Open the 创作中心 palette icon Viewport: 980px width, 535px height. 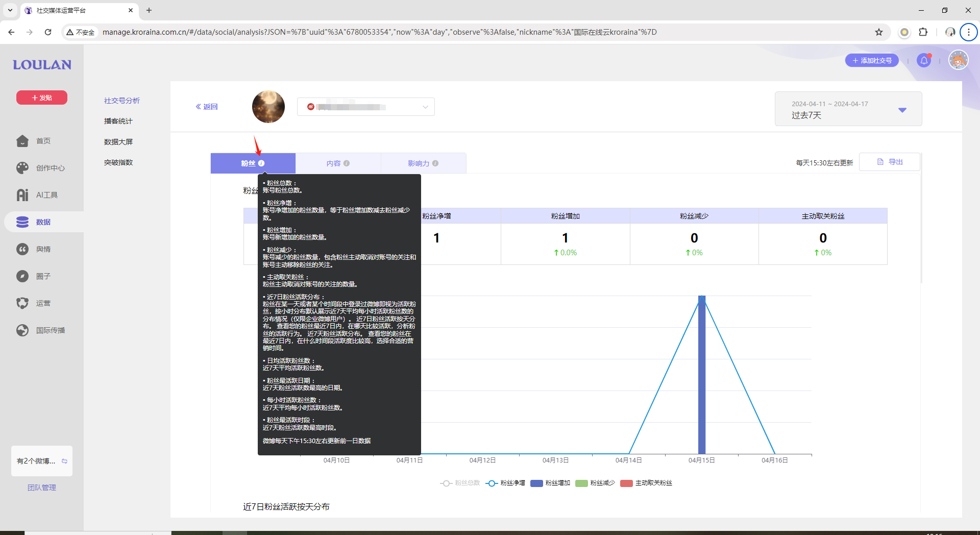coord(22,168)
